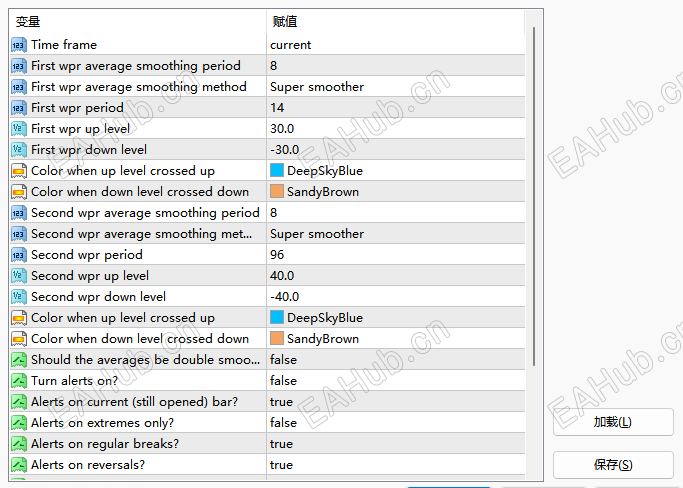Click the integer icon for First wpr period
Viewport: 683px width, 488px height.
tap(19, 108)
